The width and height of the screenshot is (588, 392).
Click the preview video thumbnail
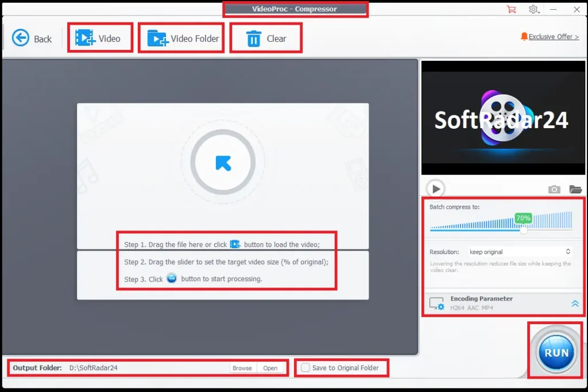503,118
